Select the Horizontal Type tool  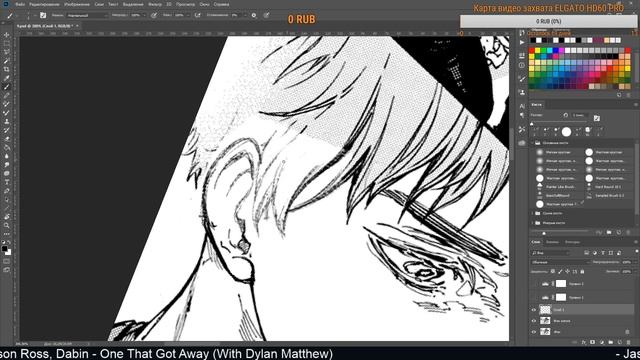tap(7, 182)
